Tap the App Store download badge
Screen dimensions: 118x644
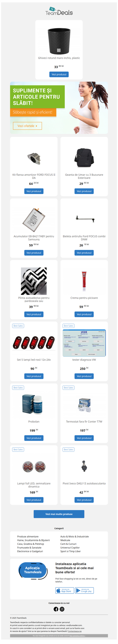65,590
